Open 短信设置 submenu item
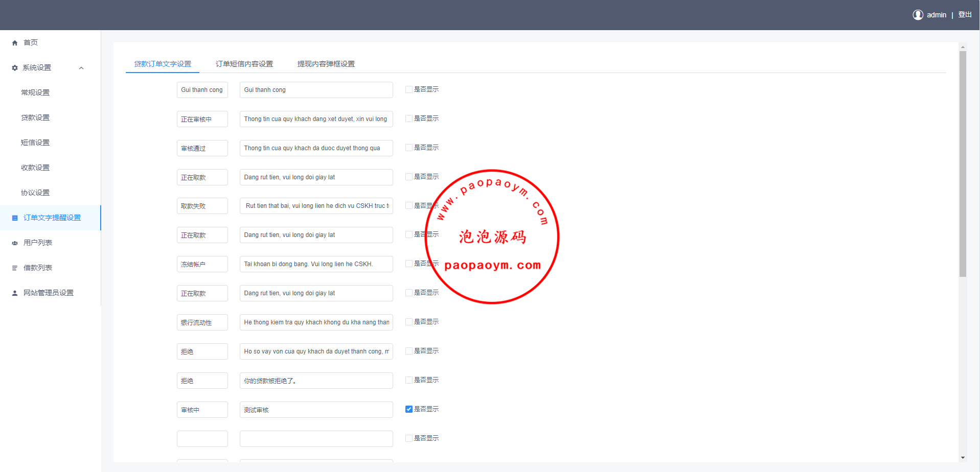 pyautogui.click(x=35, y=143)
